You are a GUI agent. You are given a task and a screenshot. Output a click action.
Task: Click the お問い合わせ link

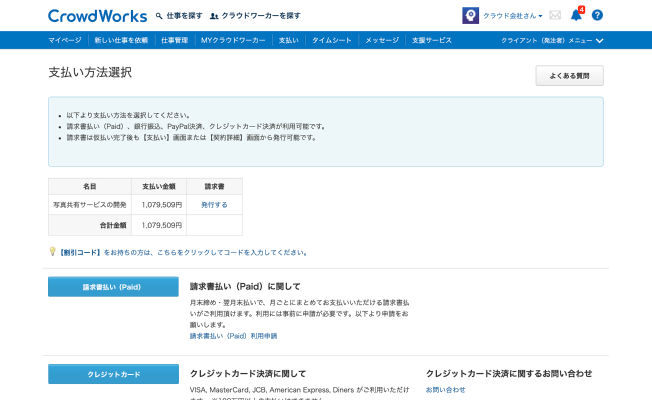(445, 389)
